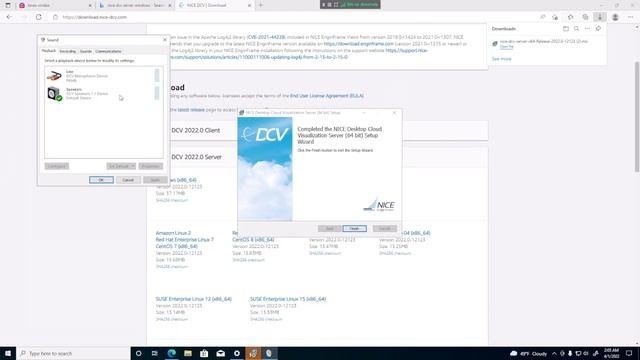Click search icon in Downloads panel

[x=576, y=29]
